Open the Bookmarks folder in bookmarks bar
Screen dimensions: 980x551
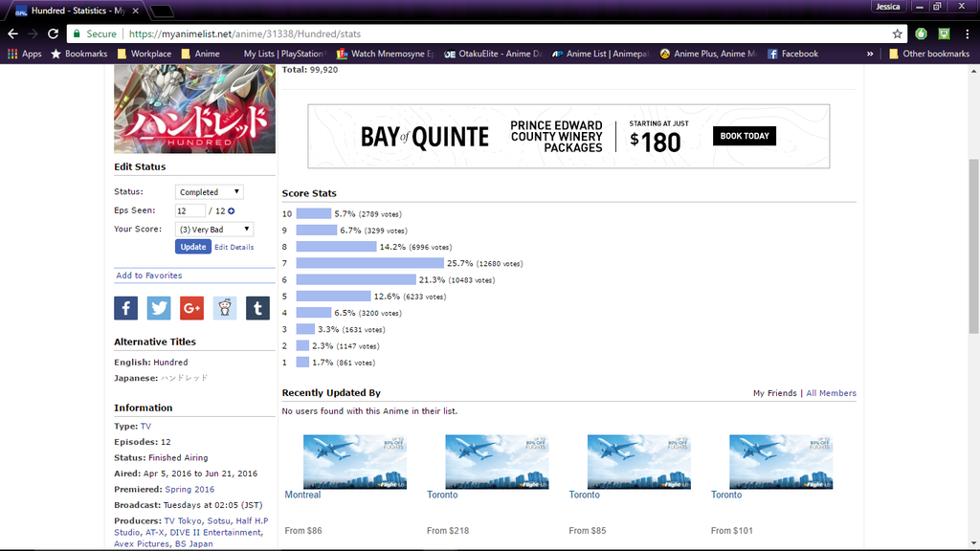78,54
